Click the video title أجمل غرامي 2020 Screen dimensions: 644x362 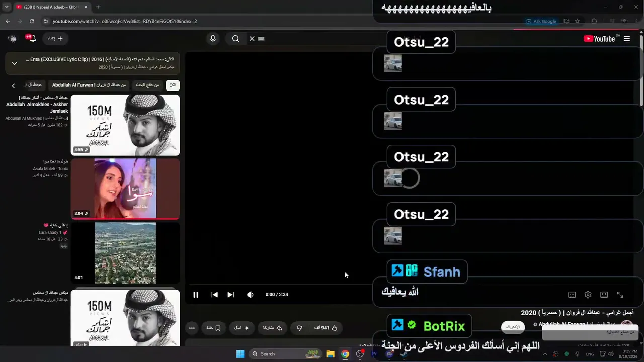577,313
